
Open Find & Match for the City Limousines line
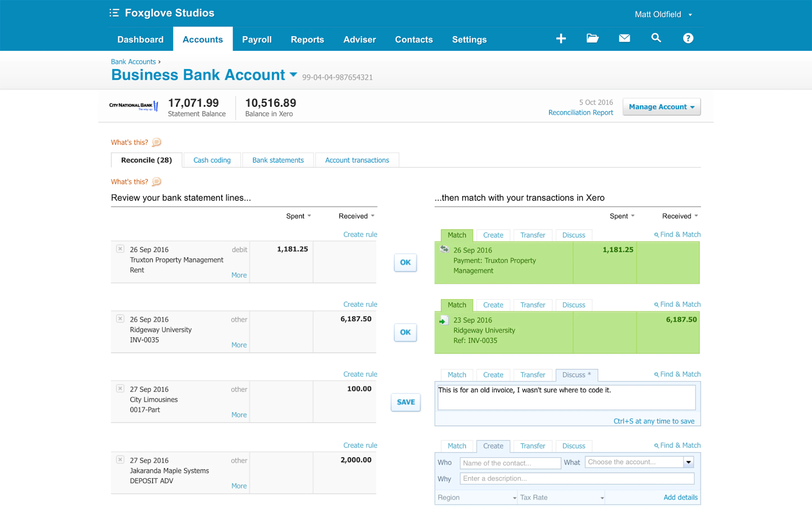coord(678,374)
